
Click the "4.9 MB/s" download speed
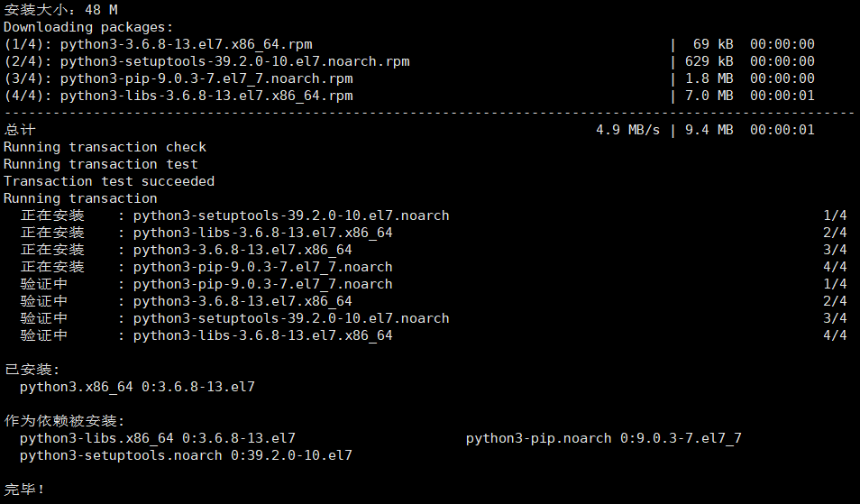click(627, 130)
